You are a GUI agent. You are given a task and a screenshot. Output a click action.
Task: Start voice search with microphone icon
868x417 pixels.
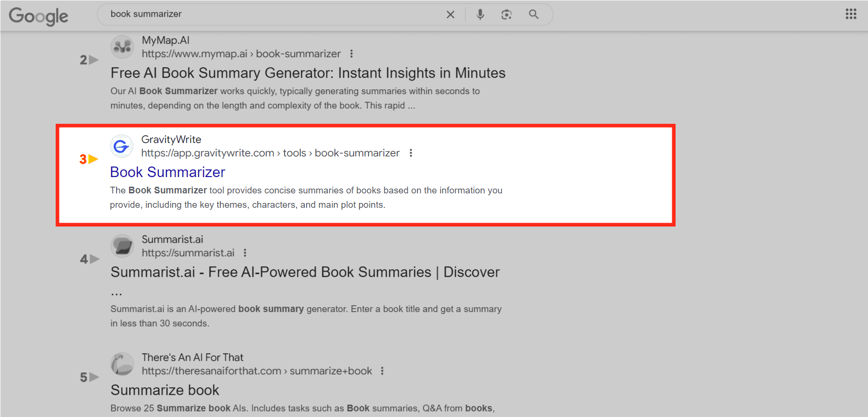(x=480, y=14)
